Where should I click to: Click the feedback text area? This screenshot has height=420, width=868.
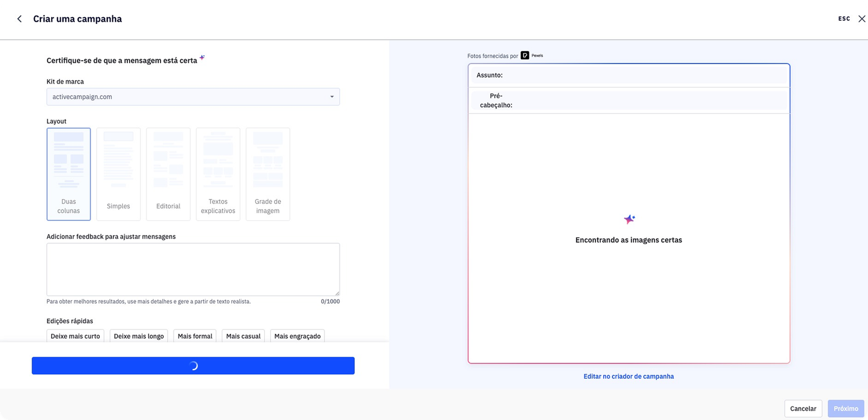click(193, 269)
